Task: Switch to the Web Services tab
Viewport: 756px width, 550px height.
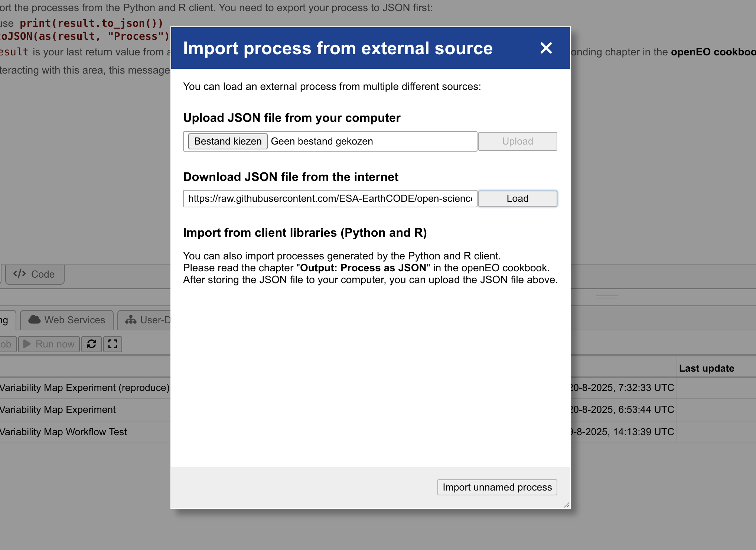Action: click(66, 320)
